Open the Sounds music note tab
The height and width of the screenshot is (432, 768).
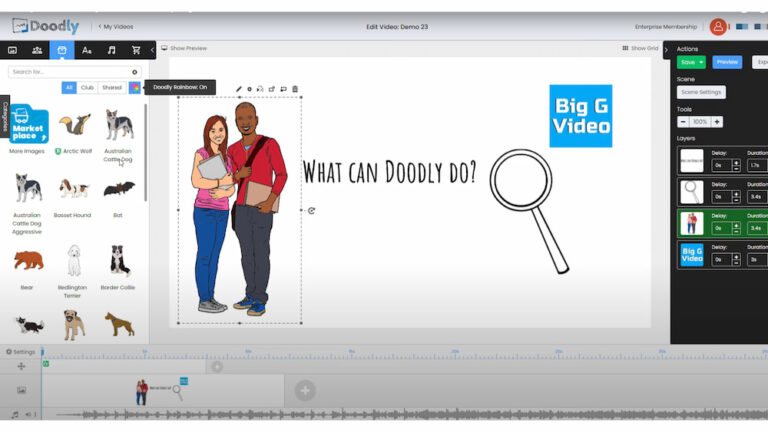111,49
